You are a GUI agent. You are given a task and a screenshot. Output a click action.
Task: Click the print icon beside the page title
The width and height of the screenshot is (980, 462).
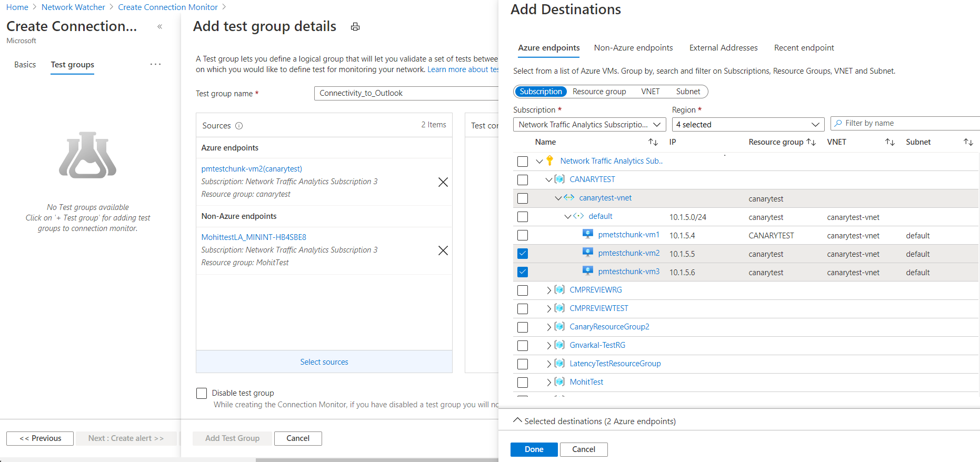coord(355,27)
